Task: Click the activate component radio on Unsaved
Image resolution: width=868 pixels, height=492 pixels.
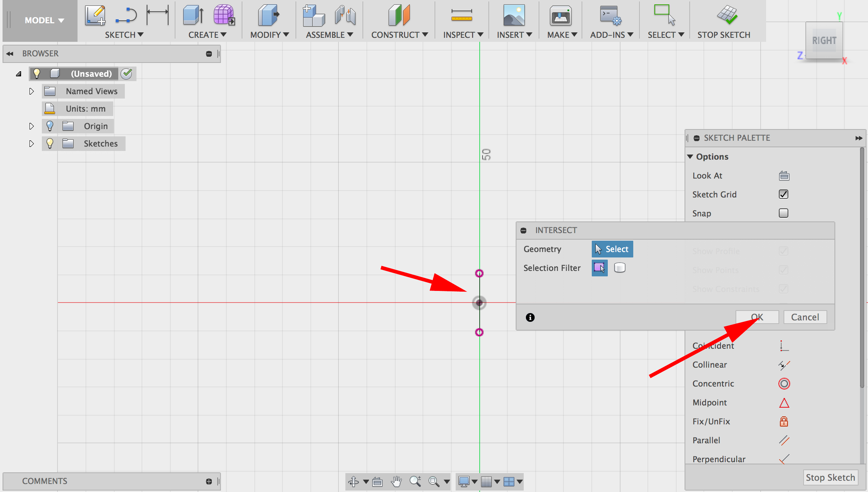Action: [x=127, y=74]
